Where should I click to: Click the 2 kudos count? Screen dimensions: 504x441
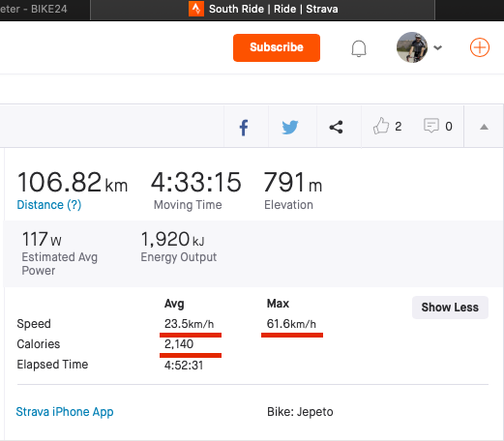[x=399, y=127]
